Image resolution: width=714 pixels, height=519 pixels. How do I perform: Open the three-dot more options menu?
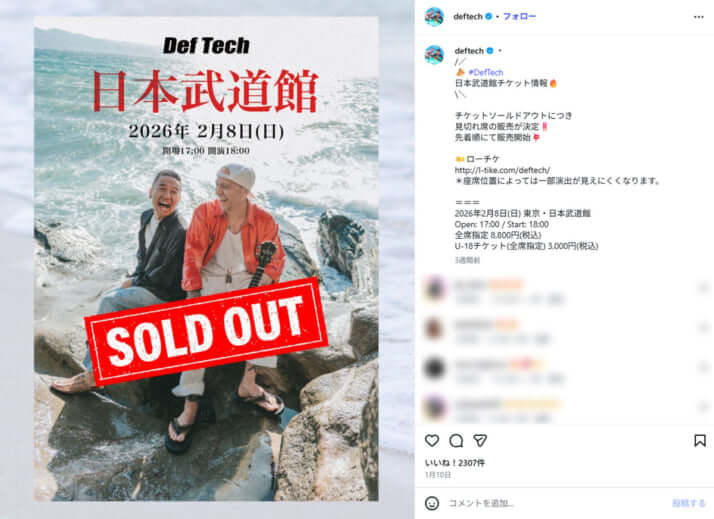click(x=699, y=17)
